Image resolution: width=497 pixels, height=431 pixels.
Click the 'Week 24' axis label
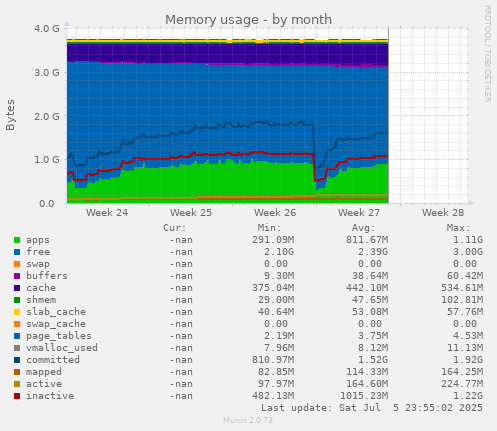click(107, 213)
